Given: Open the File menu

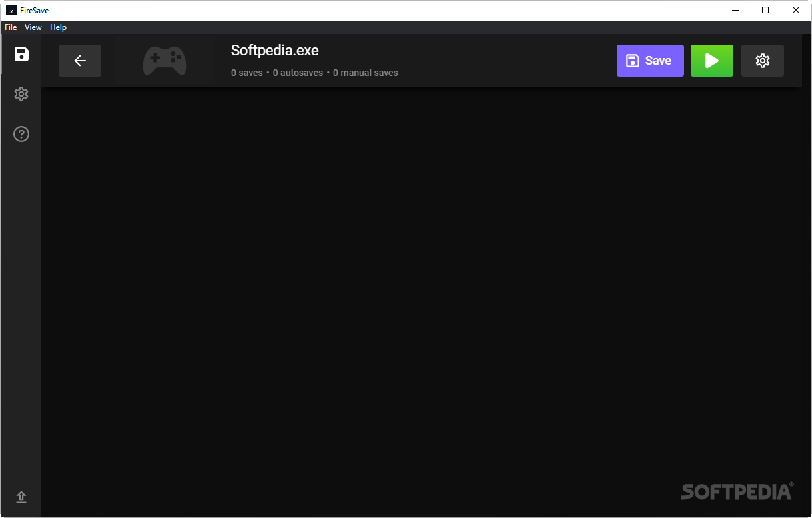Looking at the screenshot, I should point(11,27).
